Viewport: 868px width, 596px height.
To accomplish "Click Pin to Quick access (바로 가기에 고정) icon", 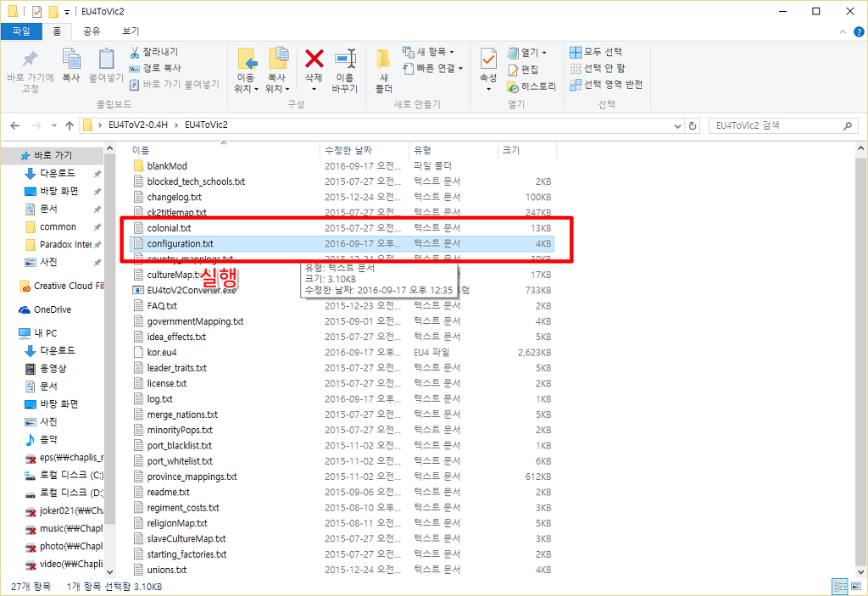I will (x=30, y=58).
